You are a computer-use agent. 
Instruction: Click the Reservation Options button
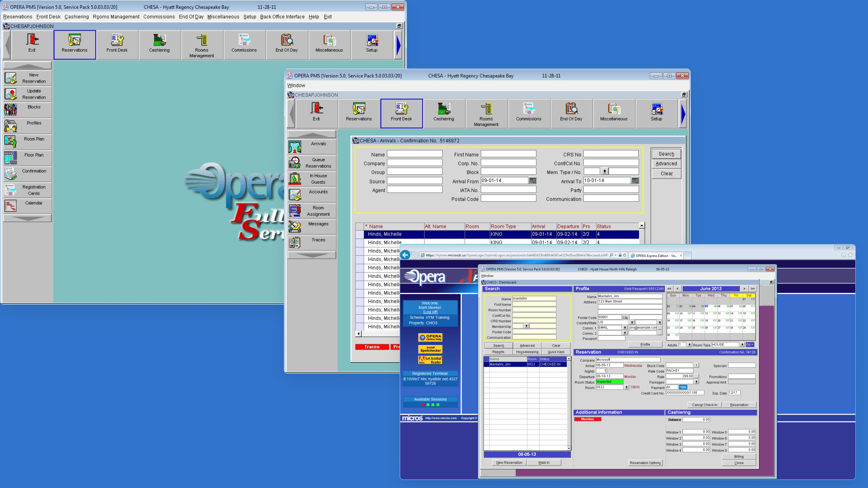point(645,463)
